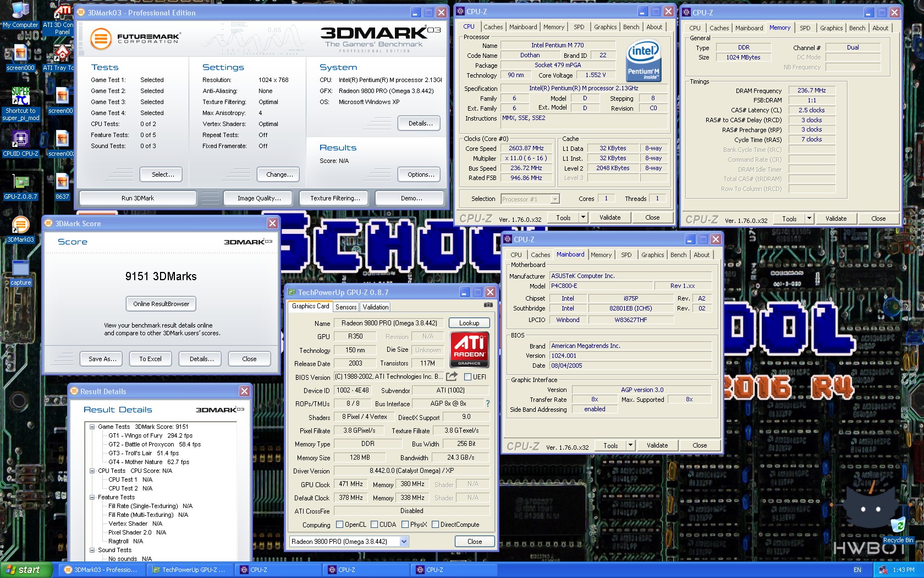Open CPUID CPU-Z desktop icon
This screenshot has height=578, width=924.
pos(21,143)
